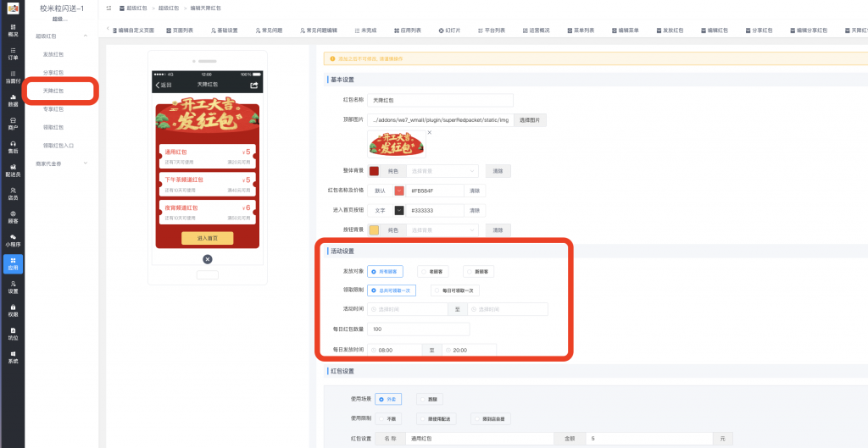Click the dark red 整体背景 color swatch
The width and height of the screenshot is (868, 448).
[374, 171]
